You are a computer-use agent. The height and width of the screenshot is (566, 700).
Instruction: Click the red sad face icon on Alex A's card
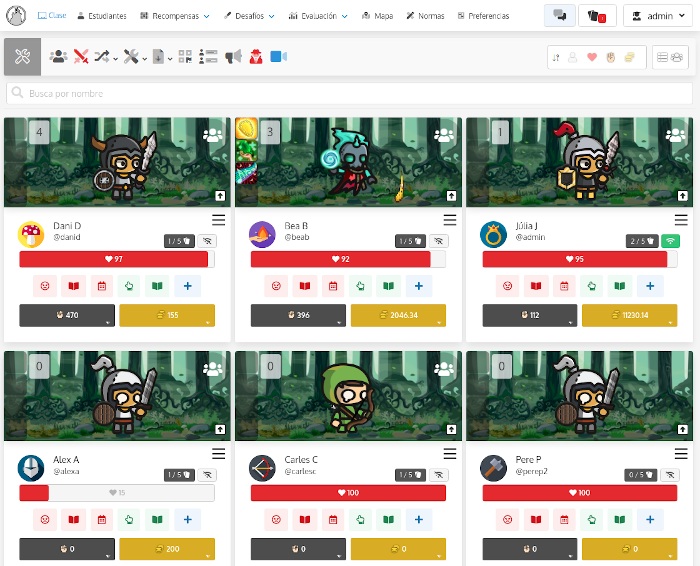pos(44,520)
